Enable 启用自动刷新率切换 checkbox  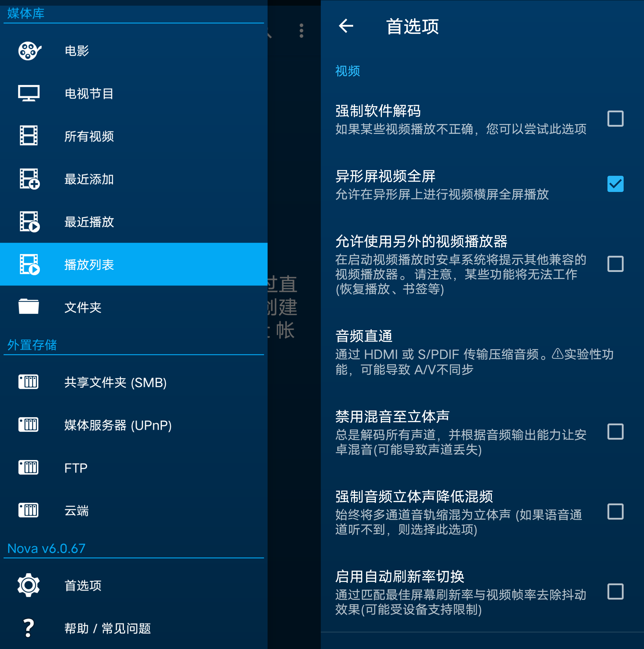(615, 591)
